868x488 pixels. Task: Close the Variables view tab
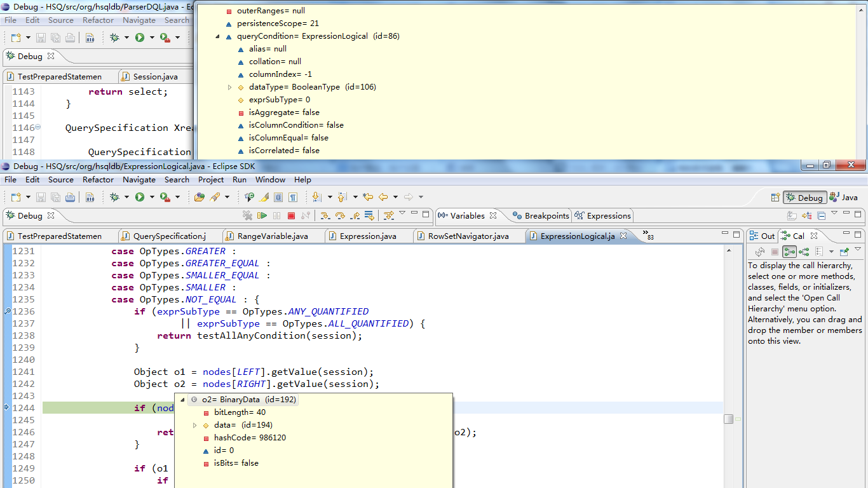[493, 215]
